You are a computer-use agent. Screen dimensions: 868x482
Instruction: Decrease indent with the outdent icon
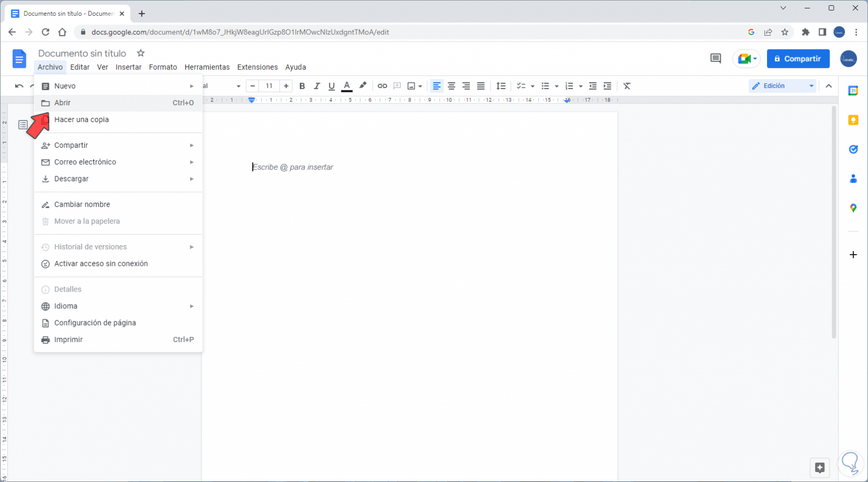point(593,86)
